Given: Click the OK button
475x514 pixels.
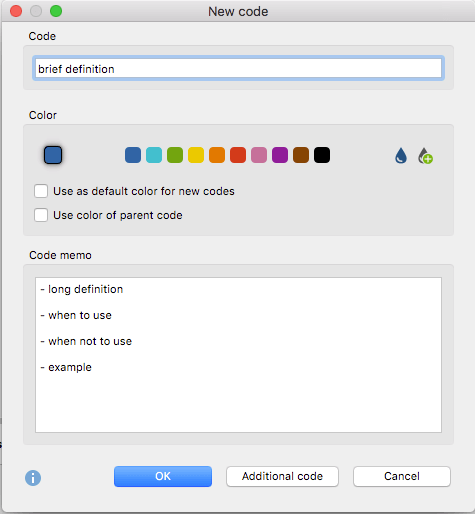Looking at the screenshot, I should 163,476.
